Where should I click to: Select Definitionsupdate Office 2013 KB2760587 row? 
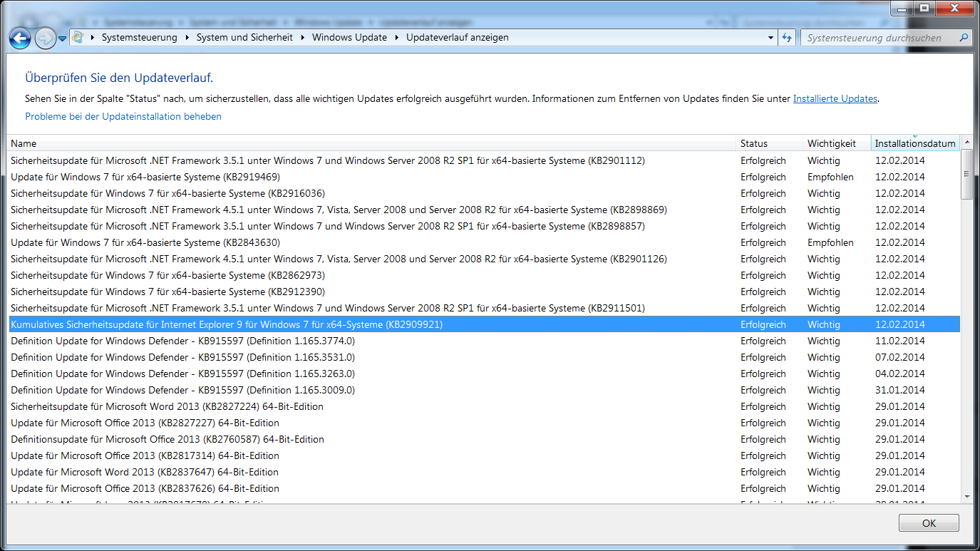pos(484,439)
